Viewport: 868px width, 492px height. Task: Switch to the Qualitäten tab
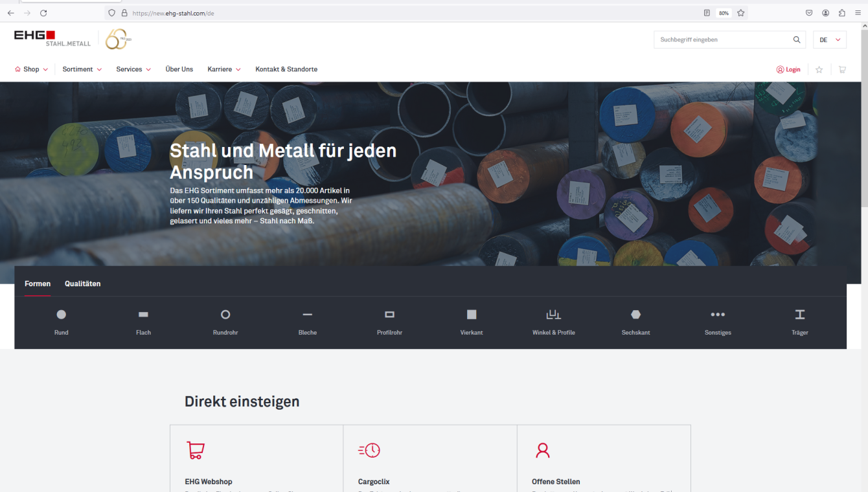coord(82,284)
